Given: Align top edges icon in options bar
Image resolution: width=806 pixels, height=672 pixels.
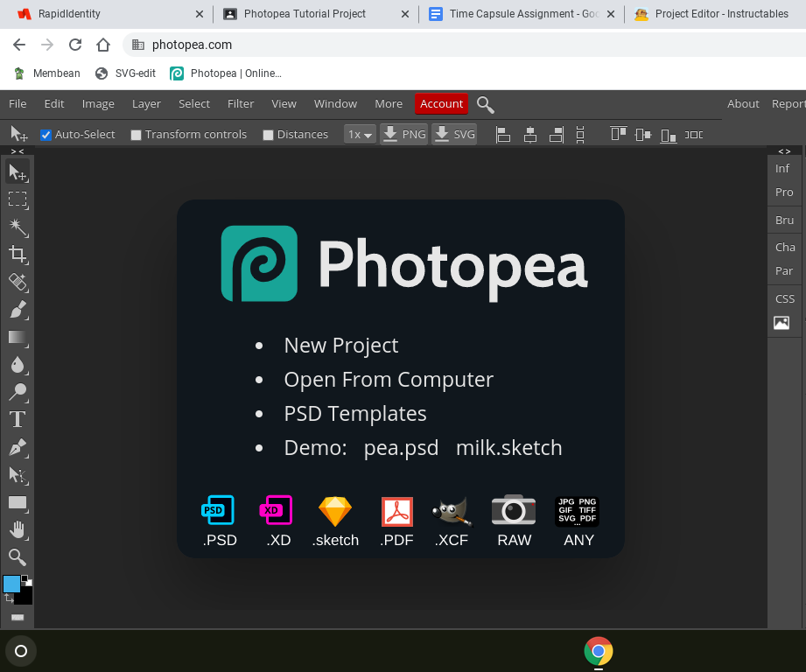Looking at the screenshot, I should click(619, 134).
